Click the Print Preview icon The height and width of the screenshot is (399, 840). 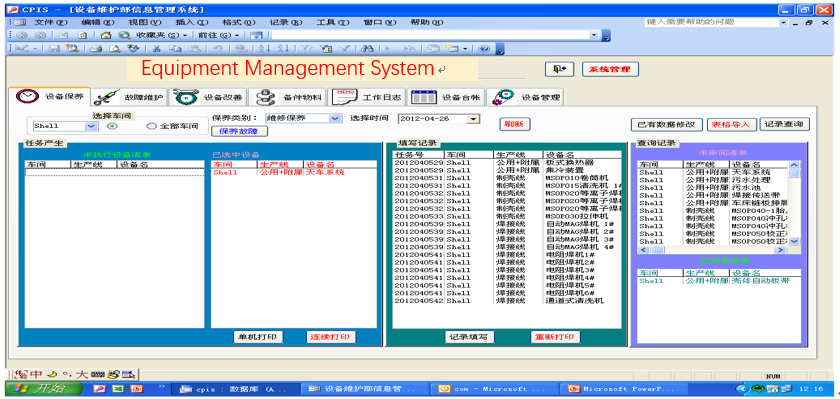pyautogui.click(x=115, y=49)
